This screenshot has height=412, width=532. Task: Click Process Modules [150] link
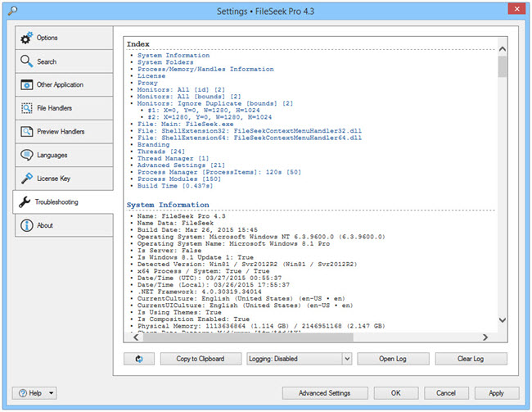tap(179, 179)
